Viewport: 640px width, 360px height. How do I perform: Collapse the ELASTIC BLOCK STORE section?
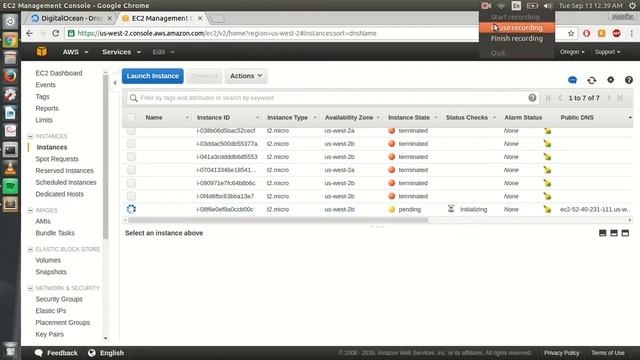point(30,249)
